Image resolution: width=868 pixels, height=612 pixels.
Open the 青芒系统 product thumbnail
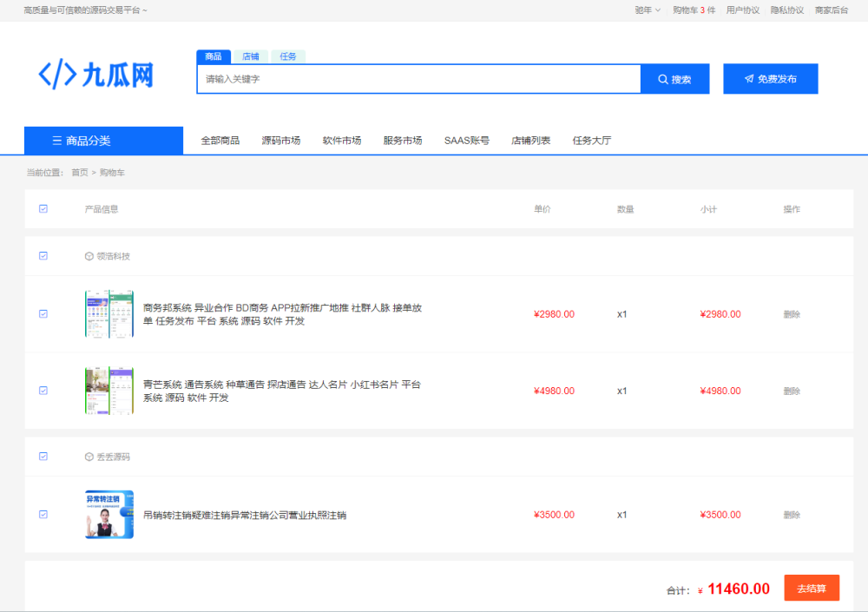(x=109, y=391)
